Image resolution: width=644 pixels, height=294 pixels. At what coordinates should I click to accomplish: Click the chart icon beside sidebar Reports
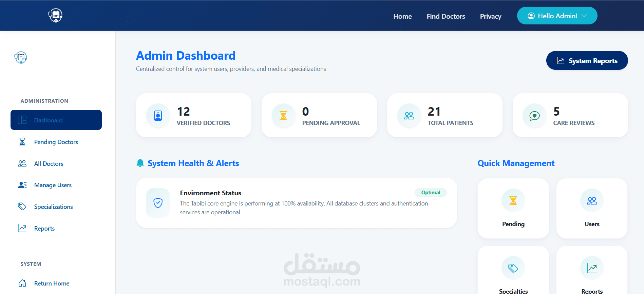[x=22, y=228]
